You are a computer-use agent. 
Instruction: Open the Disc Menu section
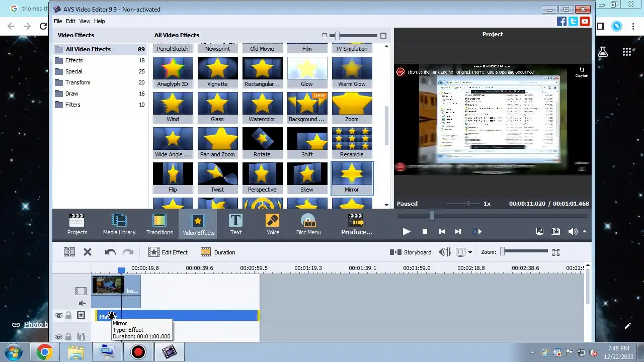pos(308,224)
